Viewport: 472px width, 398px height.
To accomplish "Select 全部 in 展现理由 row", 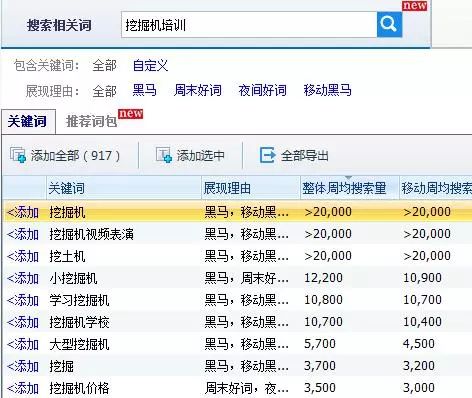I will coord(104,91).
